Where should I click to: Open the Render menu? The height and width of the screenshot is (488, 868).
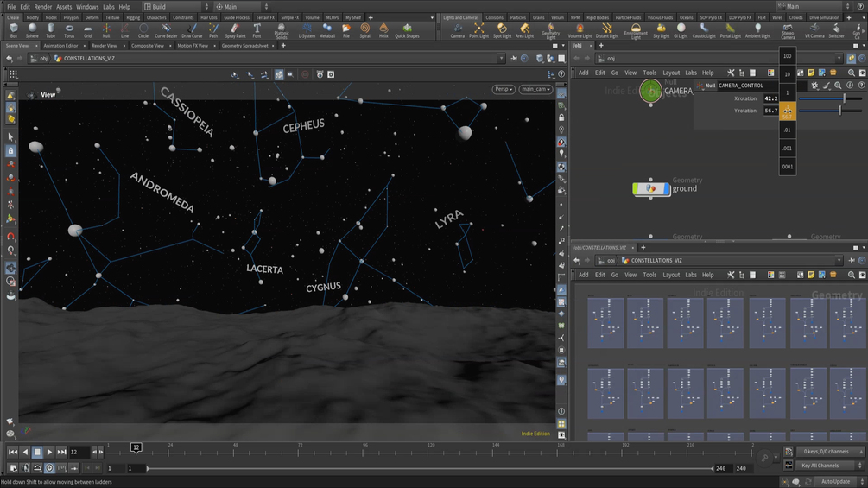tap(42, 7)
